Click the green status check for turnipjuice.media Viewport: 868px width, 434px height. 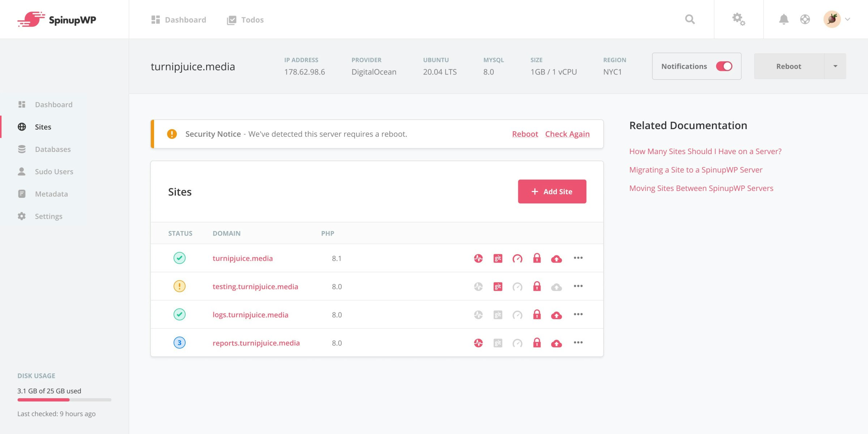180,258
